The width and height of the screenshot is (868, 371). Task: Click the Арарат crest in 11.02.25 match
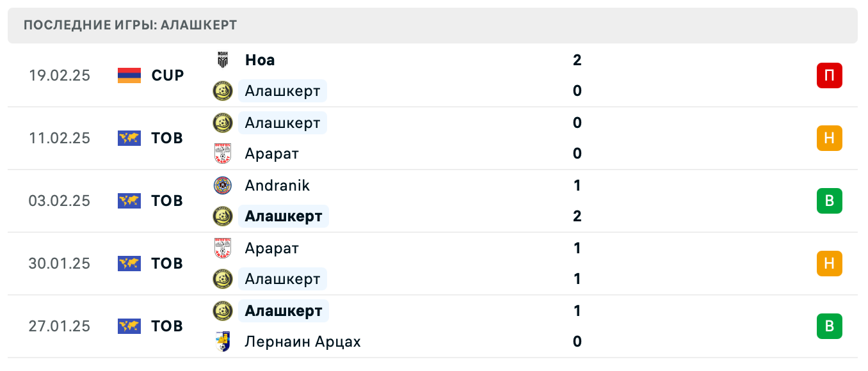[x=222, y=154]
